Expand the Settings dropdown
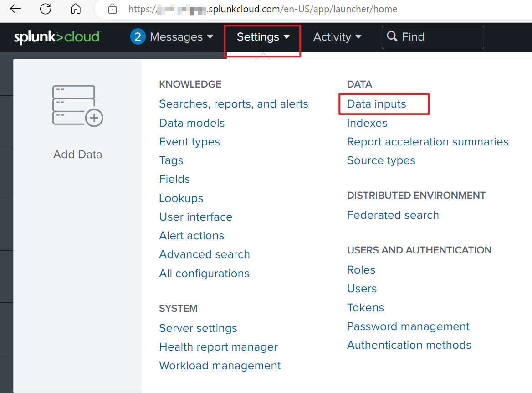This screenshot has width=532, height=393. click(x=262, y=37)
